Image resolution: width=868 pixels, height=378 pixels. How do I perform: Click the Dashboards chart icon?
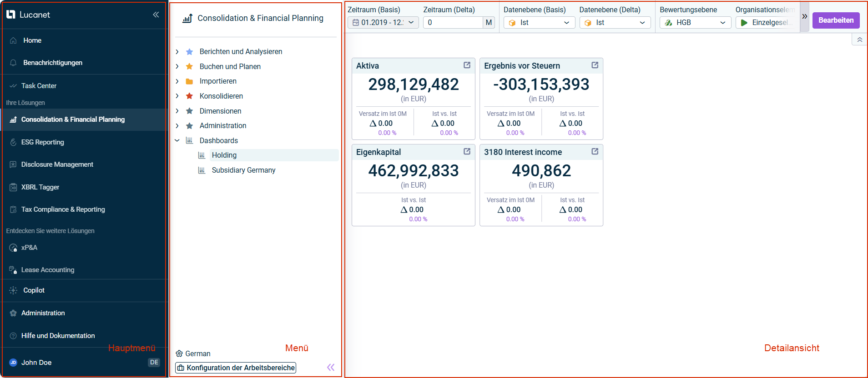[190, 140]
